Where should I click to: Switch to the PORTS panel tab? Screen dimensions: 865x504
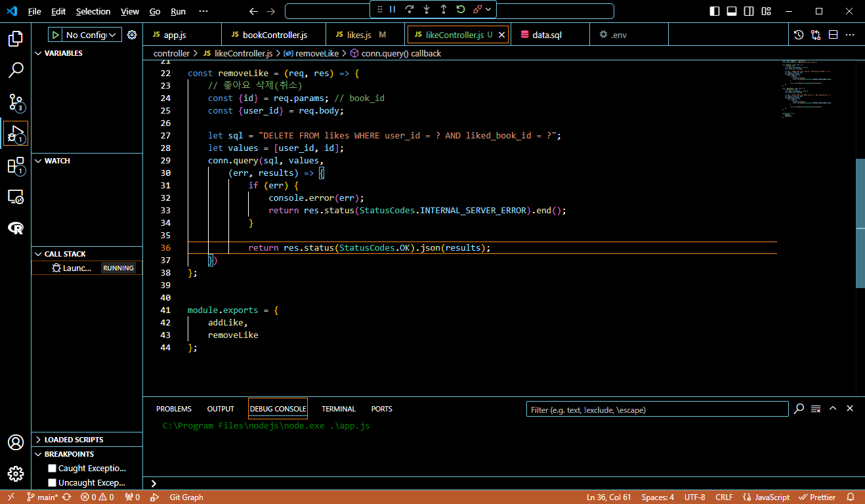pos(382,409)
